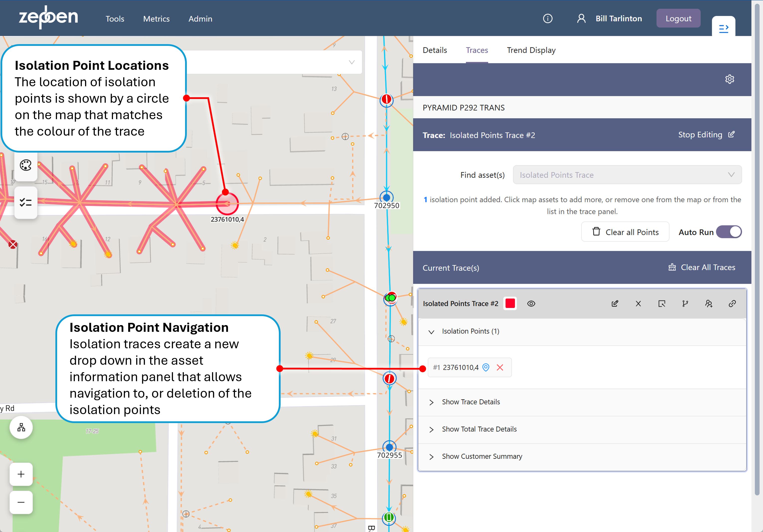Toggle visibility of Isolated Points Trace #2
This screenshot has width=763, height=532.
pyautogui.click(x=531, y=304)
